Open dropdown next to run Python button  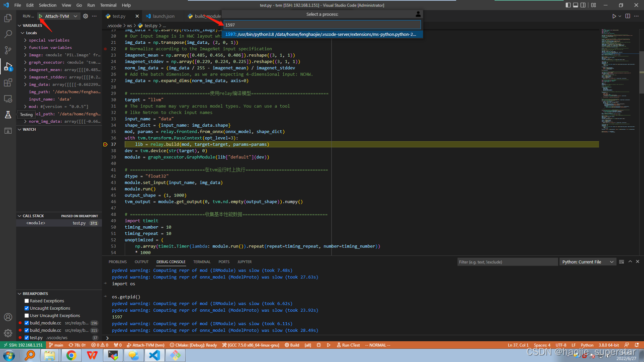click(620, 16)
